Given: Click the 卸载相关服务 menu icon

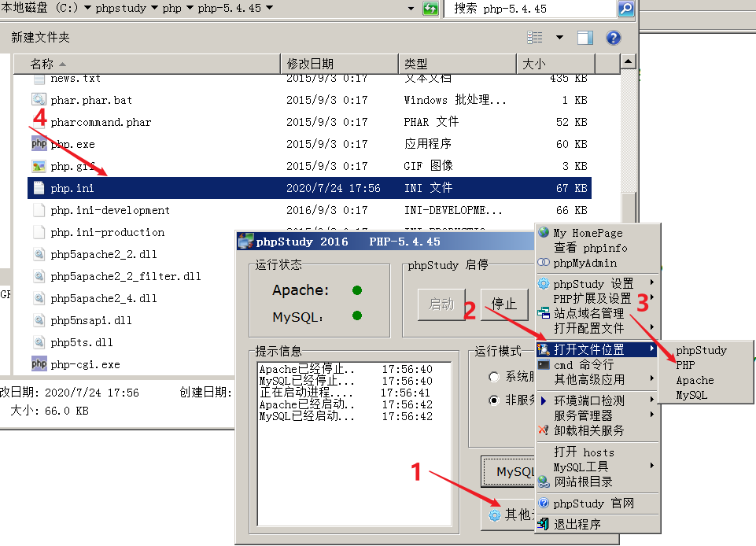Looking at the screenshot, I should coord(544,430).
